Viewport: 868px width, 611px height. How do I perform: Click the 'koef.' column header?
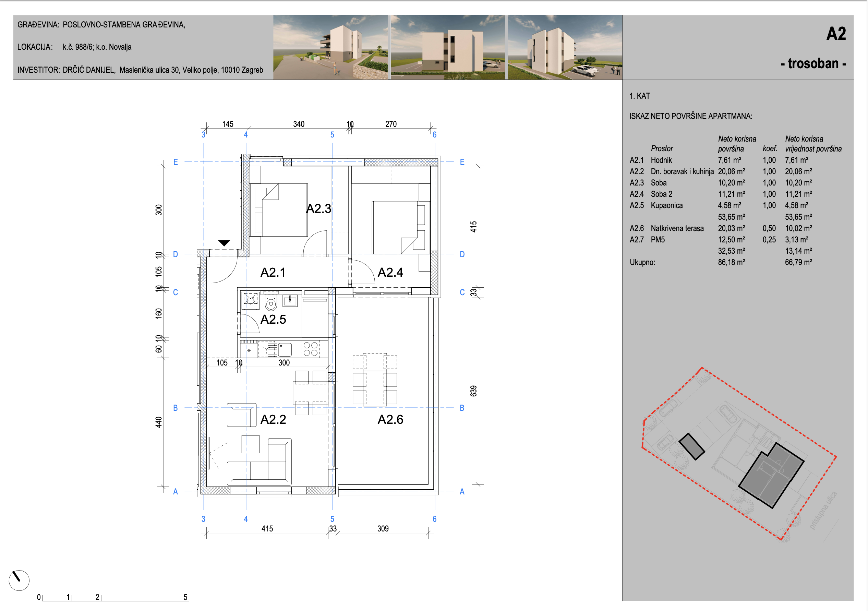770,148
